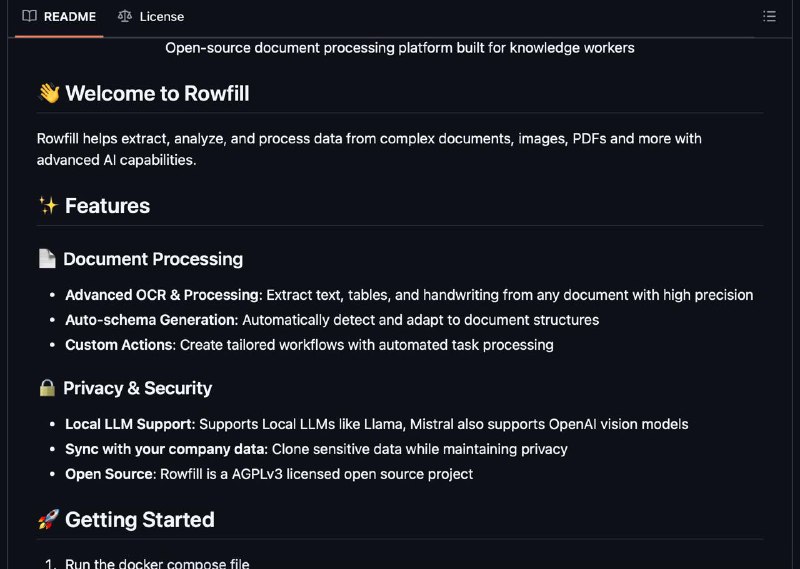Click the Open Source bullet label
Viewport: 800px width, 569px height.
(x=109, y=474)
